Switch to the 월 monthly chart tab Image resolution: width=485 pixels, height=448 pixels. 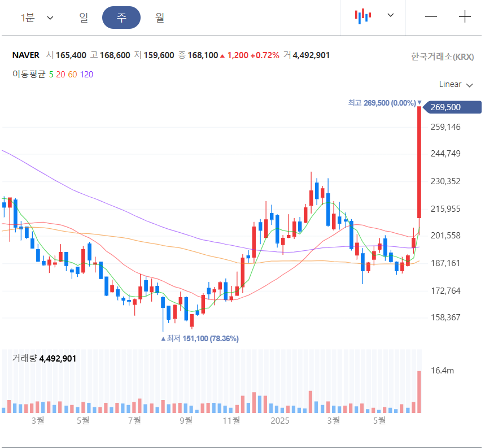click(160, 18)
